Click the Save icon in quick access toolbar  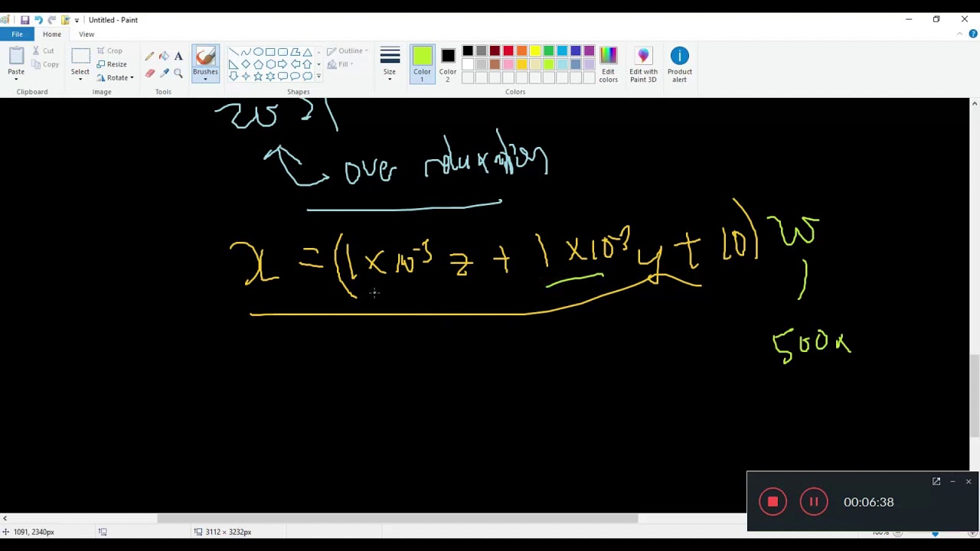(x=24, y=20)
